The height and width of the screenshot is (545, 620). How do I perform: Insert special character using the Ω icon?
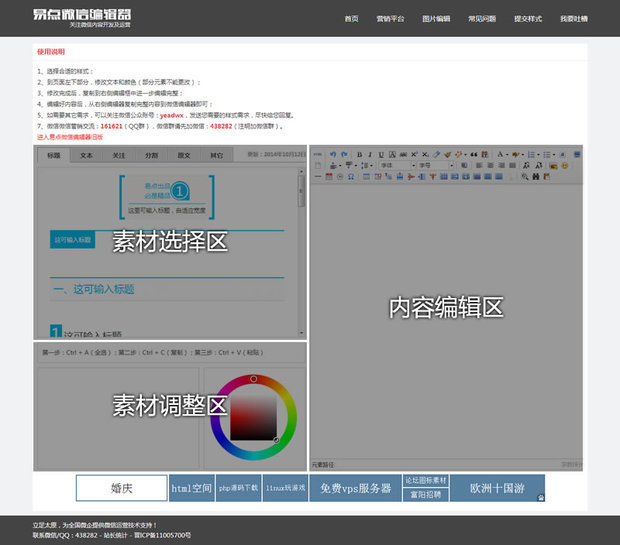pos(351,177)
